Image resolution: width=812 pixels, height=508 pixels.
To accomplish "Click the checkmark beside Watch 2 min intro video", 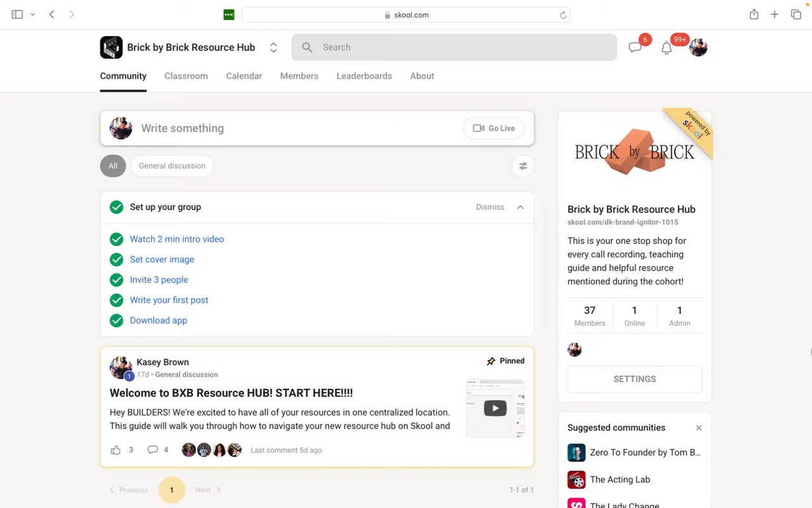I will pos(116,239).
